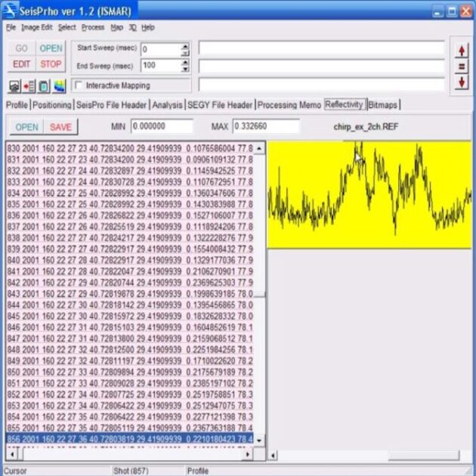Screen dimensions: 476x476
Task: Click the red down arrow button
Action: [x=461, y=82]
